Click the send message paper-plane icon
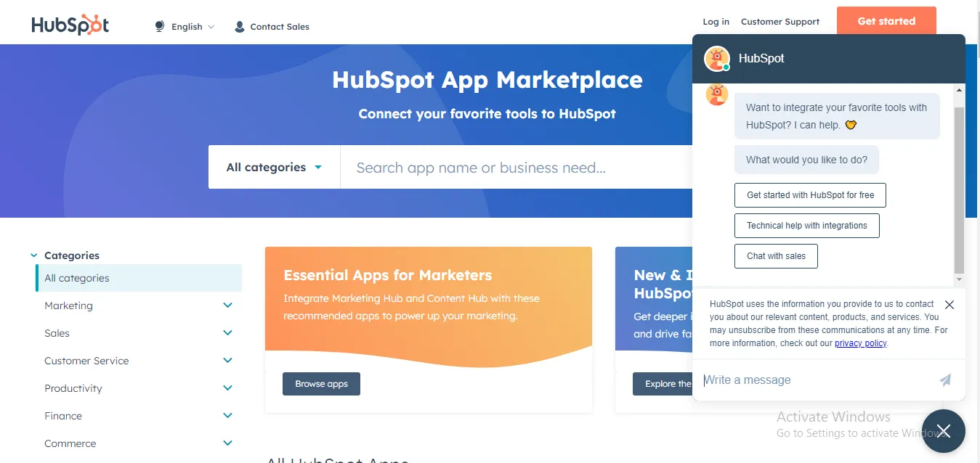The width and height of the screenshot is (980, 463). tap(945, 380)
